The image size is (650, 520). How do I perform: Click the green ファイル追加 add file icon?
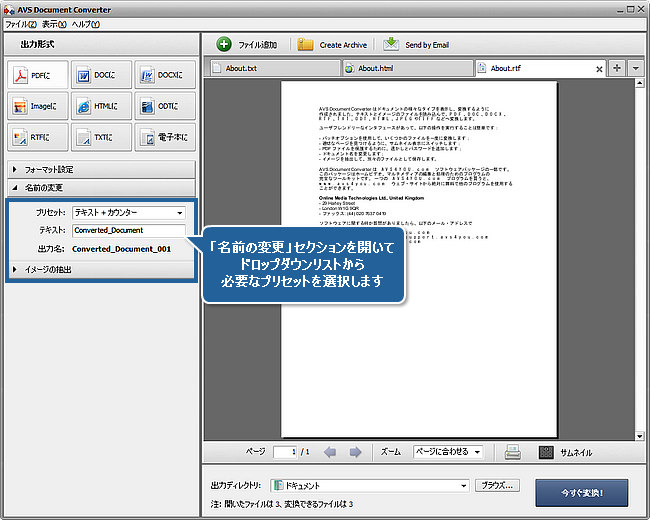(x=224, y=44)
